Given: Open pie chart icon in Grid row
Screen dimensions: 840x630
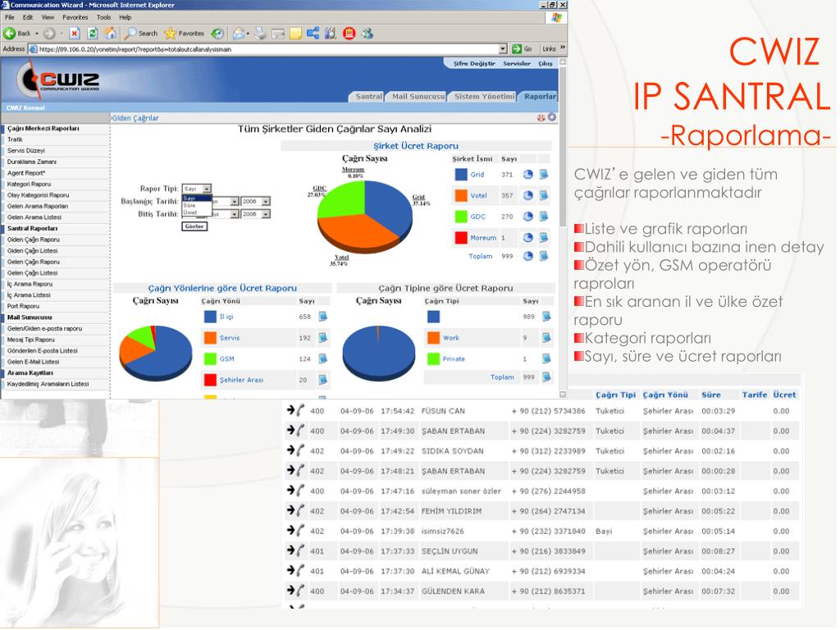Looking at the screenshot, I should pyautogui.click(x=527, y=174).
